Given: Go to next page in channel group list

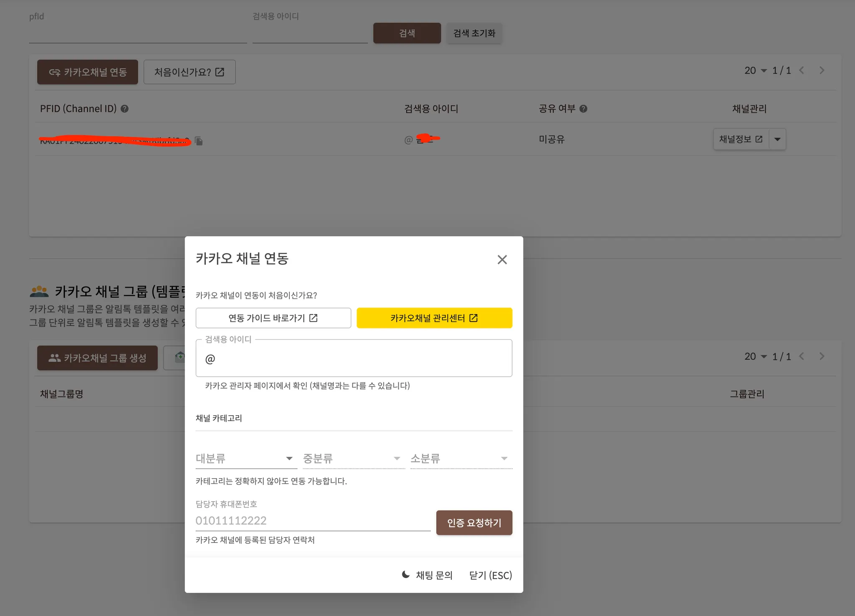Looking at the screenshot, I should (822, 356).
